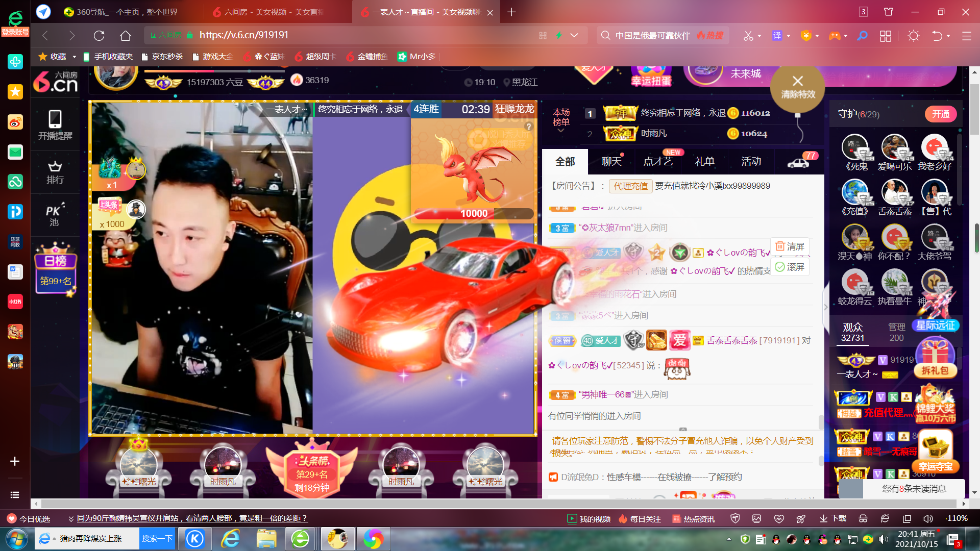Open Internet Explorer from the taskbar
The height and width of the screenshot is (551, 980).
(x=231, y=539)
